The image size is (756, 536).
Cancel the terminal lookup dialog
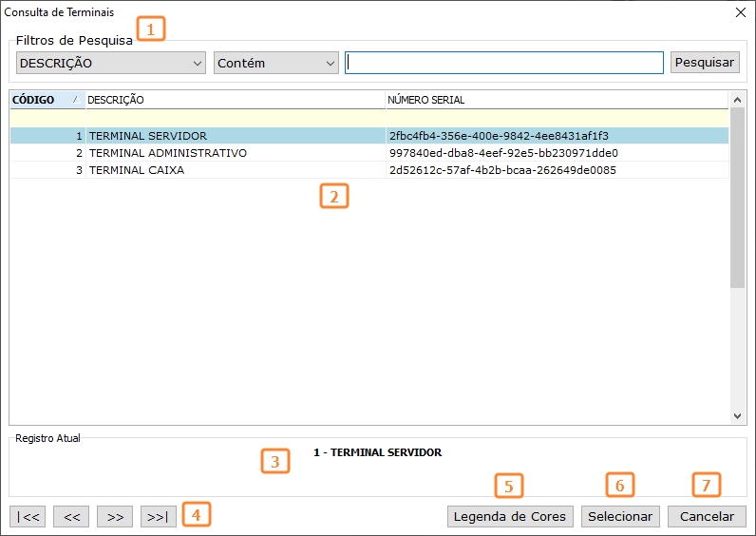coord(707,517)
